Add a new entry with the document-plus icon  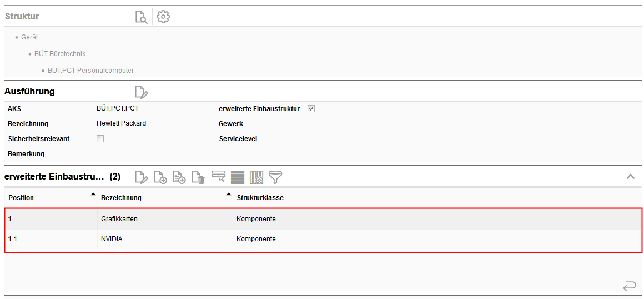point(160,177)
